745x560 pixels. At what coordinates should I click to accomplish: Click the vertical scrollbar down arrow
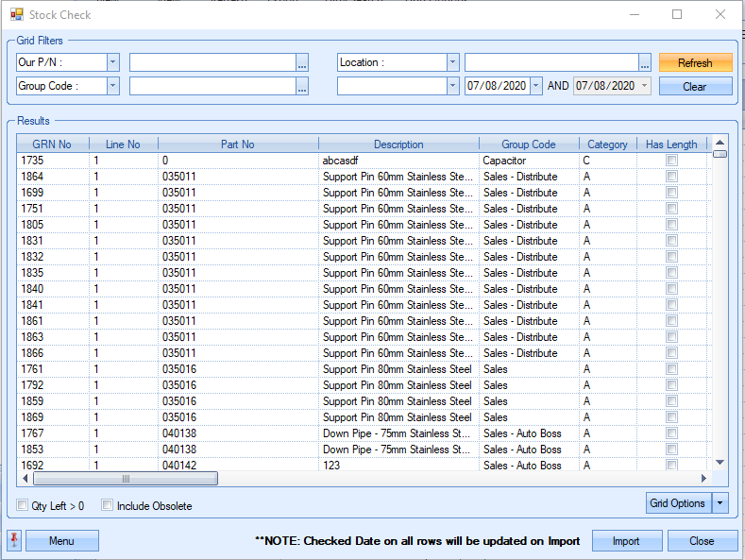point(720,462)
